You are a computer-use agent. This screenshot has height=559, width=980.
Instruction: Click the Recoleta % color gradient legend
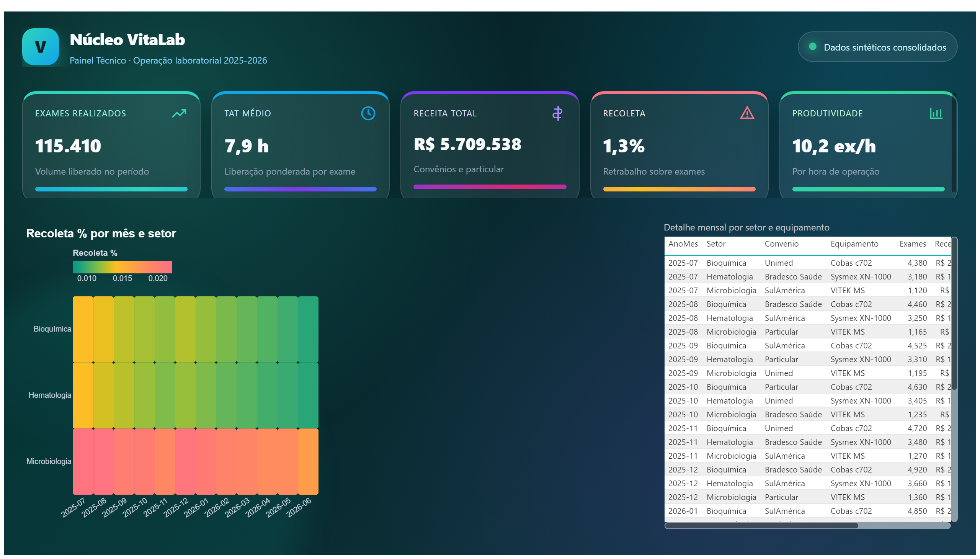click(122, 267)
